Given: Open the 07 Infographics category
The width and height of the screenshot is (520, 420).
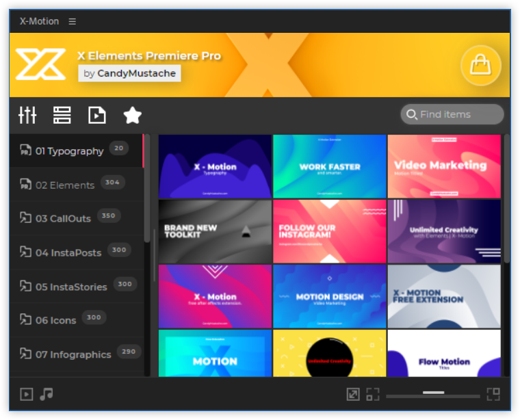Looking at the screenshot, I should [x=77, y=354].
